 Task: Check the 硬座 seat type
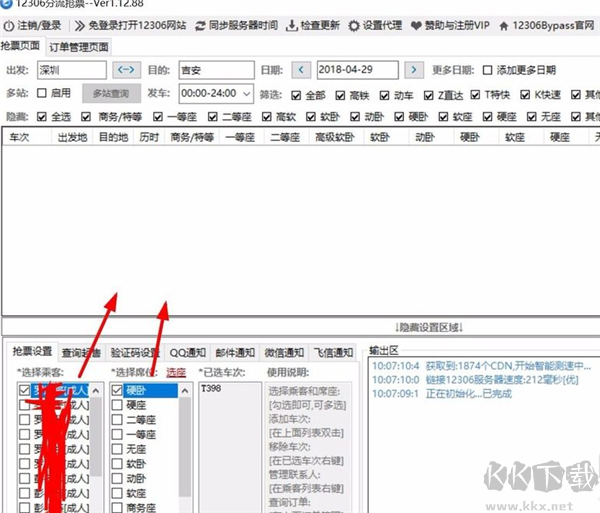point(117,405)
